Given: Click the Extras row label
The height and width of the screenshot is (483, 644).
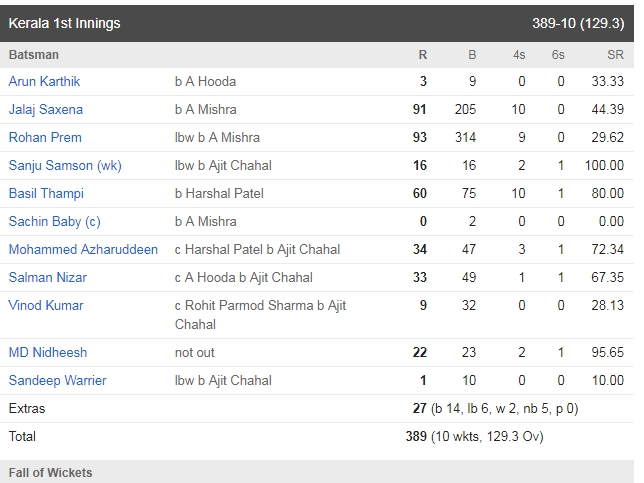Looking at the screenshot, I should click(27, 408).
